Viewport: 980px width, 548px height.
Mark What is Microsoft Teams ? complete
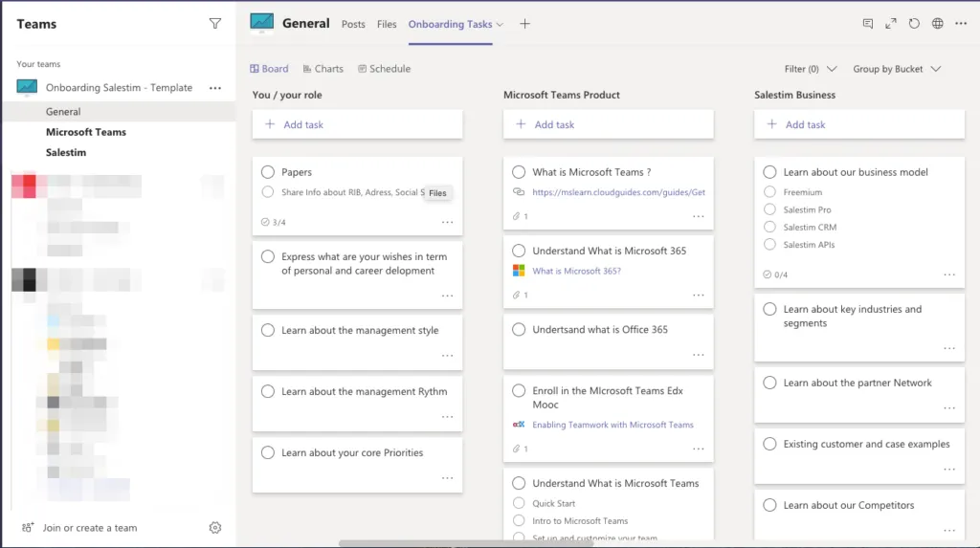pos(519,172)
